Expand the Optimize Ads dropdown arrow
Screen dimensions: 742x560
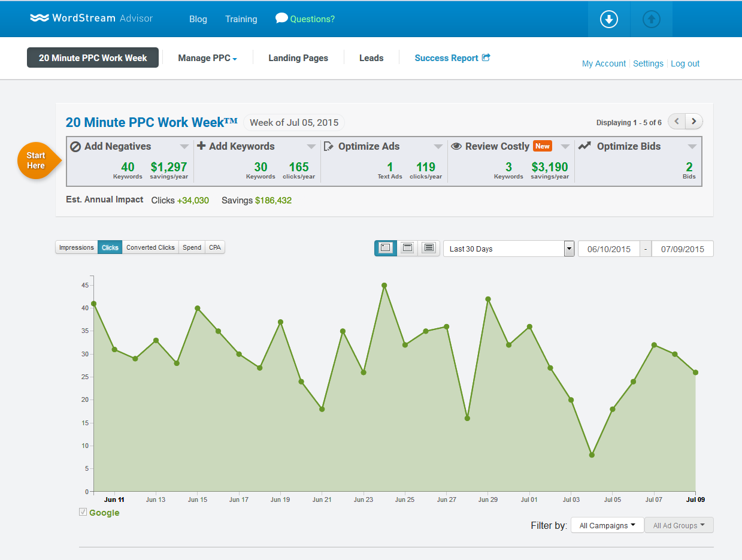(438, 147)
